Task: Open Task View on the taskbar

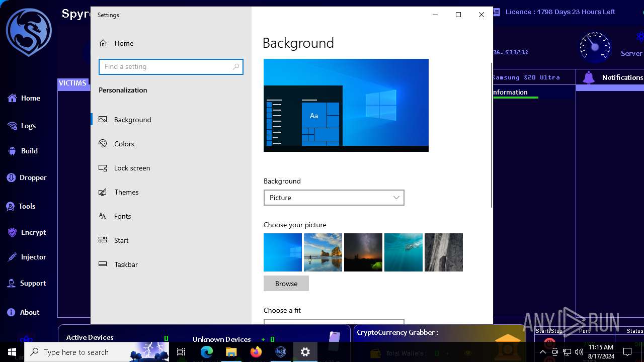Action: (x=181, y=352)
